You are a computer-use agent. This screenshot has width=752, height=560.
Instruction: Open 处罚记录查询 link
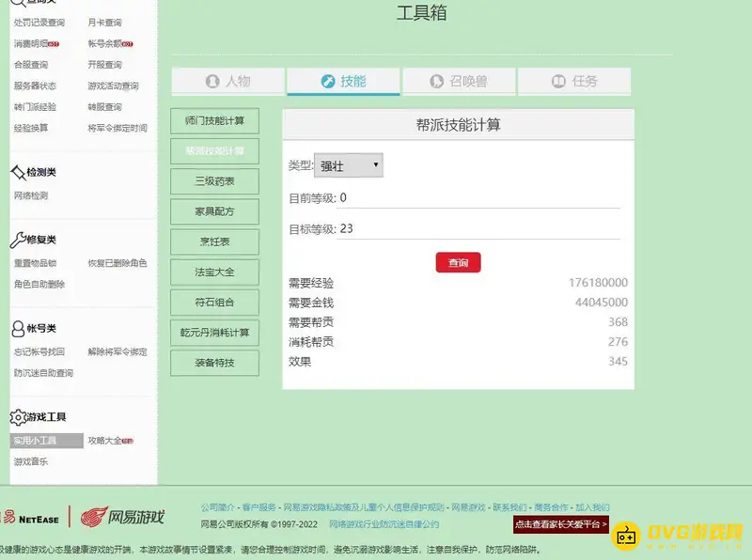coord(39,23)
